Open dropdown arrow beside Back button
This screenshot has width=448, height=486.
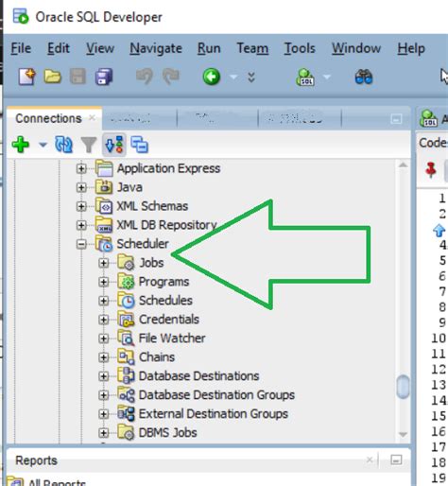click(233, 77)
